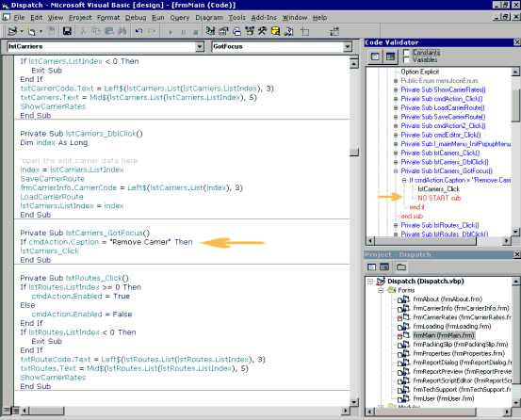Open the Properties Window toolbar icon

[x=223, y=31]
